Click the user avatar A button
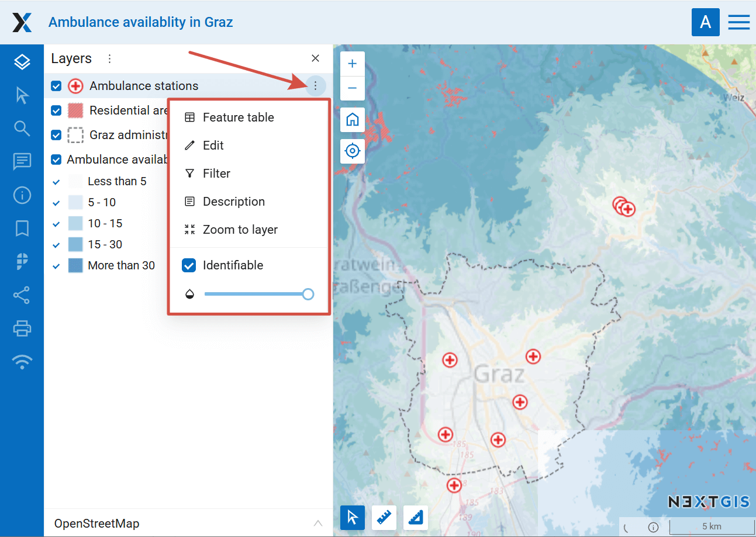The image size is (756, 537). coord(705,22)
